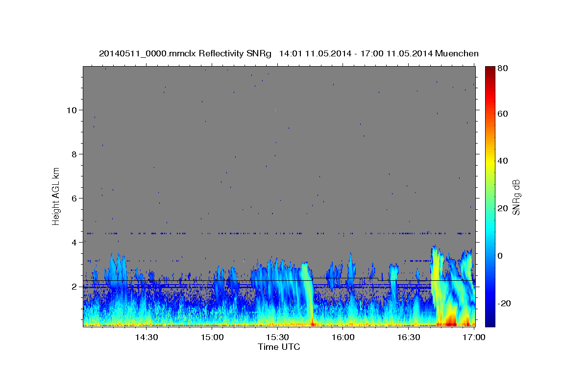Click the colorbar value 0
This screenshot has width=588, height=392.
[x=500, y=255]
